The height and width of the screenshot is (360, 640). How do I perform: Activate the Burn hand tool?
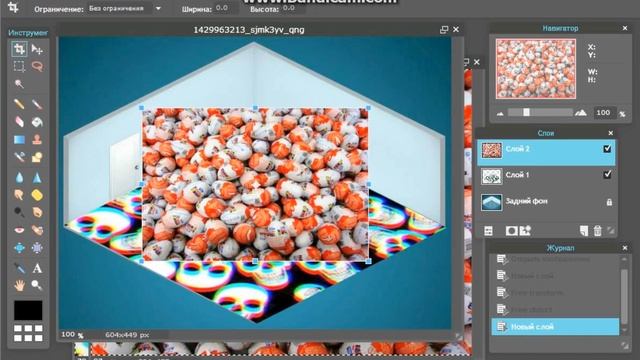(x=37, y=212)
